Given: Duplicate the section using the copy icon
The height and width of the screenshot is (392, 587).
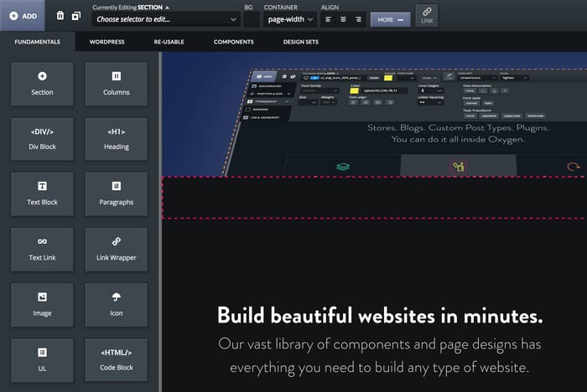Looking at the screenshot, I should [75, 15].
